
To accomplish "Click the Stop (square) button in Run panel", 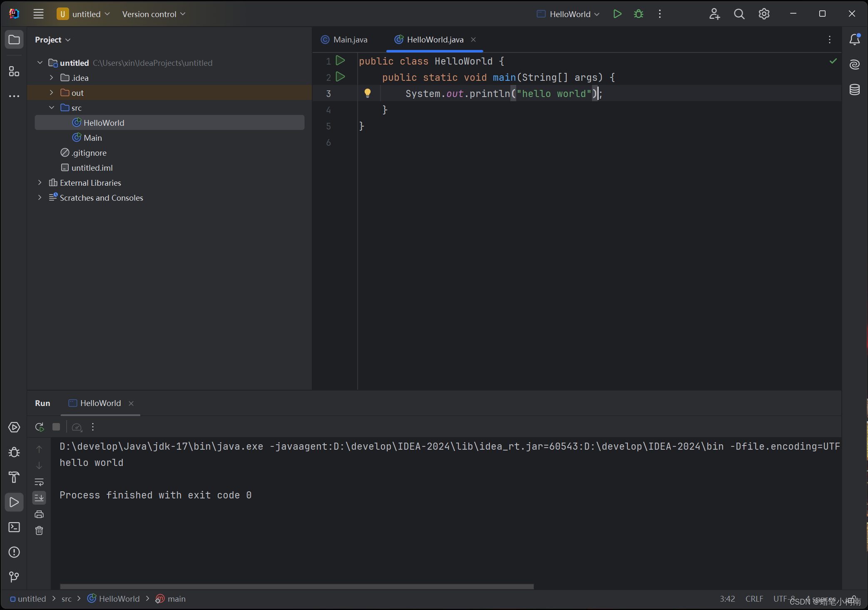I will [x=56, y=426].
